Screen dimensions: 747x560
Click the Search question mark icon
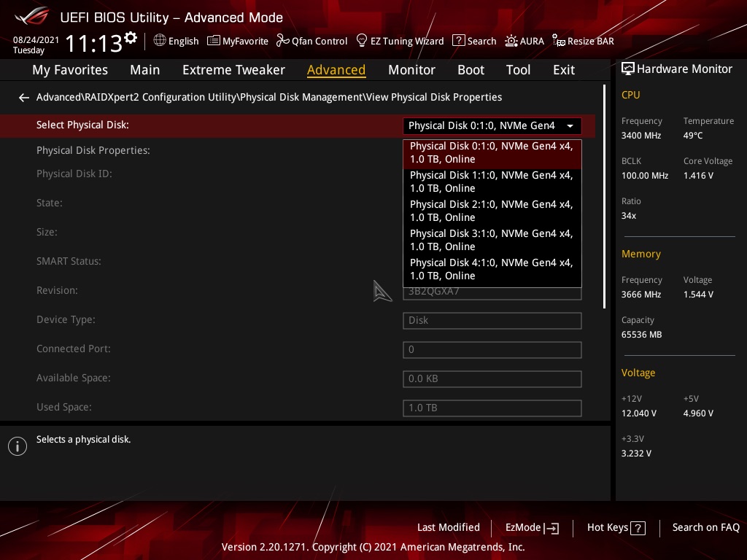[x=458, y=41]
